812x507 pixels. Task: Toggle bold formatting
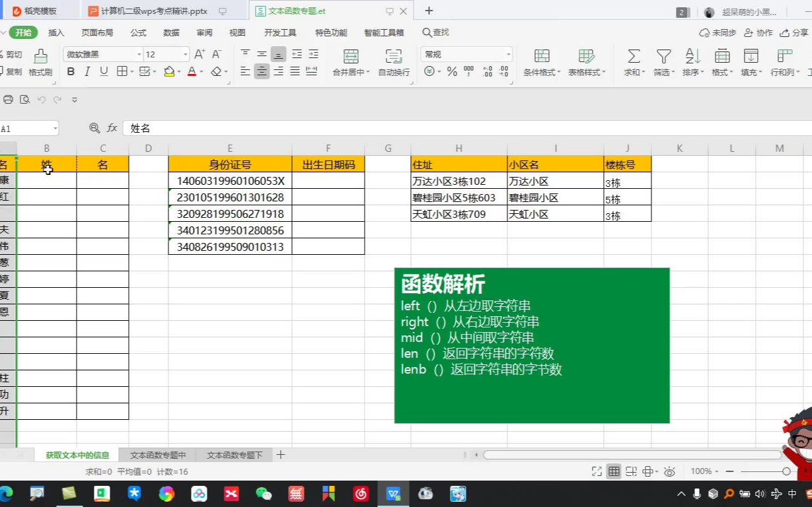coord(71,72)
